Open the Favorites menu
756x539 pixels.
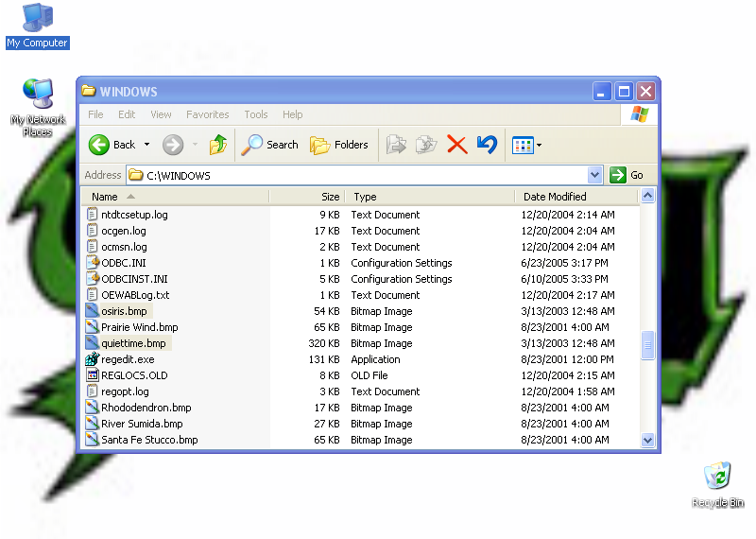pyautogui.click(x=207, y=114)
